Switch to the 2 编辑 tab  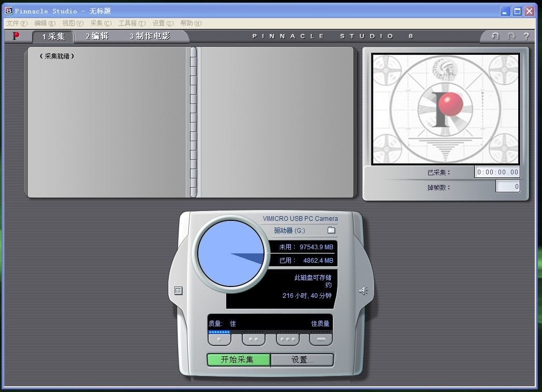point(97,36)
